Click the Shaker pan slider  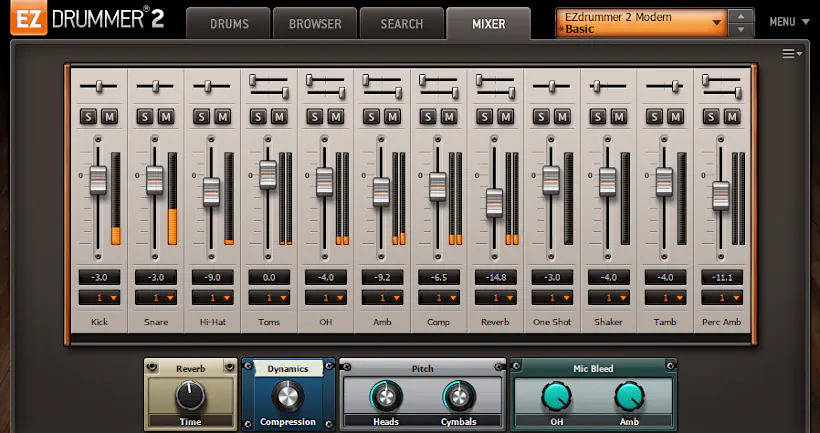pos(608,86)
